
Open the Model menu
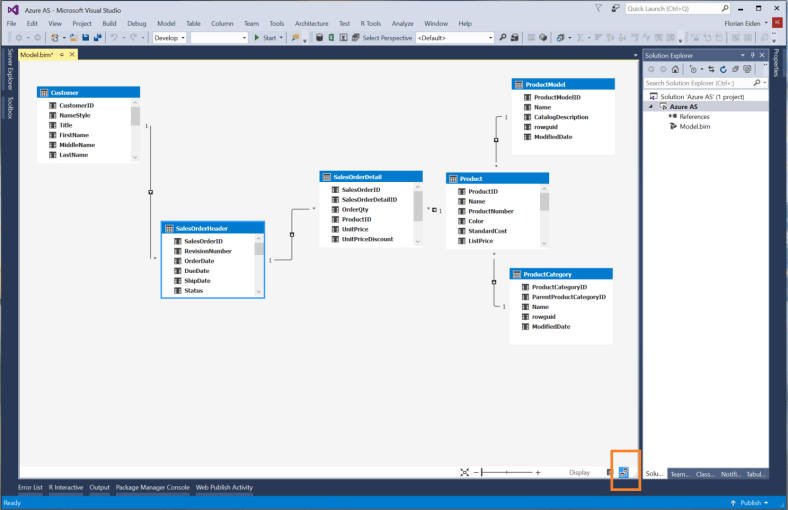click(x=166, y=23)
